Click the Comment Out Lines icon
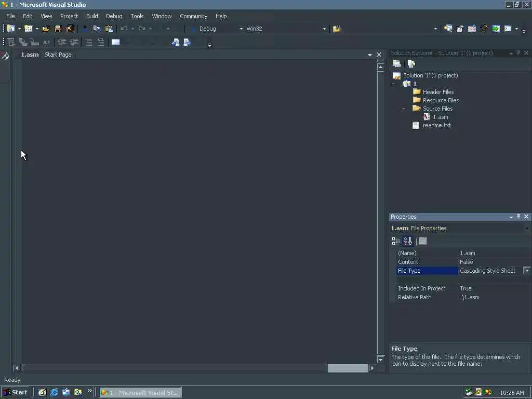The height and width of the screenshot is (399, 532). tap(89, 42)
